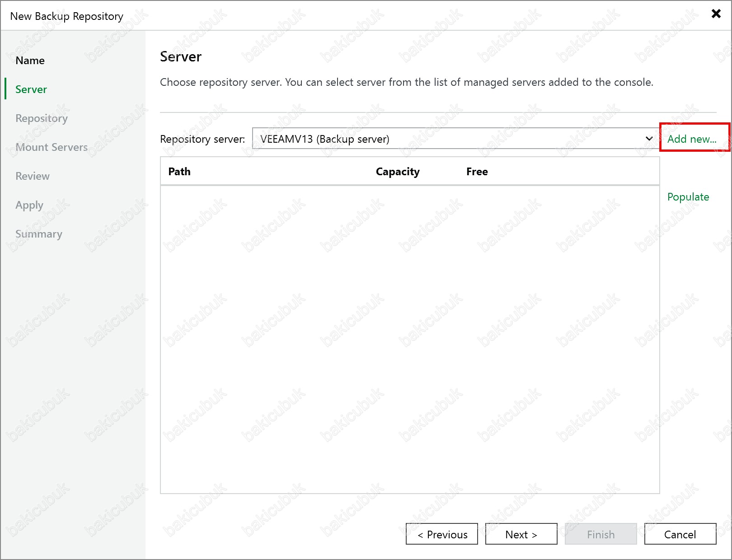The image size is (732, 560).
Task: Sort by the Path column header
Action: [x=179, y=172]
